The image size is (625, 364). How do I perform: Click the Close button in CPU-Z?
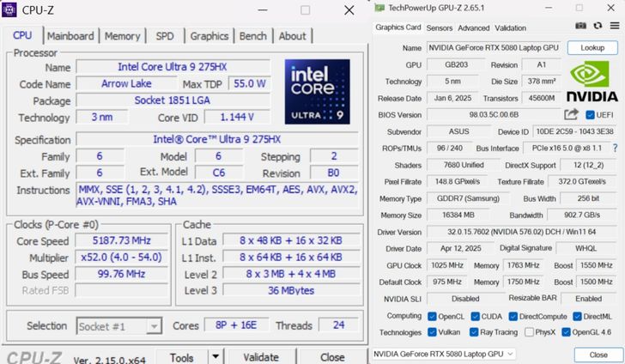pos(332,357)
